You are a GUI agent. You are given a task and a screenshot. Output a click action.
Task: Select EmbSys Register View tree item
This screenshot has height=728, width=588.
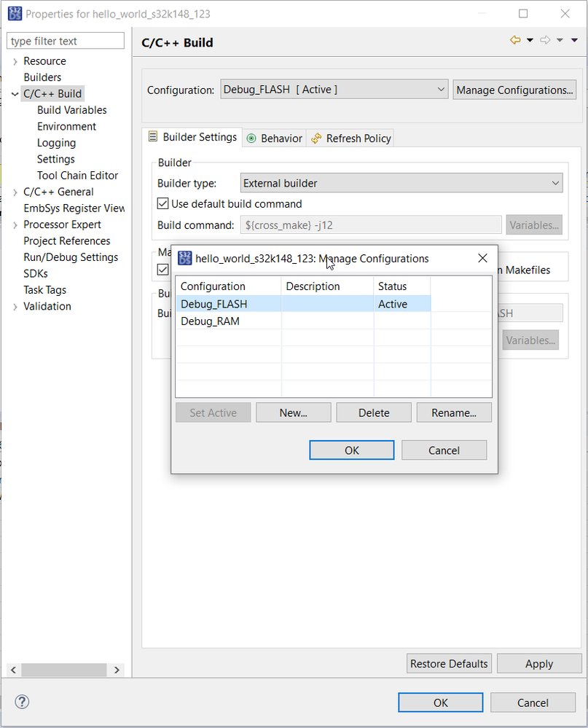pyautogui.click(x=74, y=208)
